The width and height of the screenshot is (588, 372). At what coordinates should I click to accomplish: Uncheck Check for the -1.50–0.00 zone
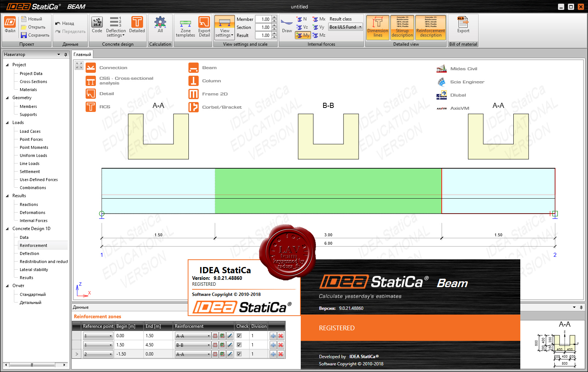[239, 354]
